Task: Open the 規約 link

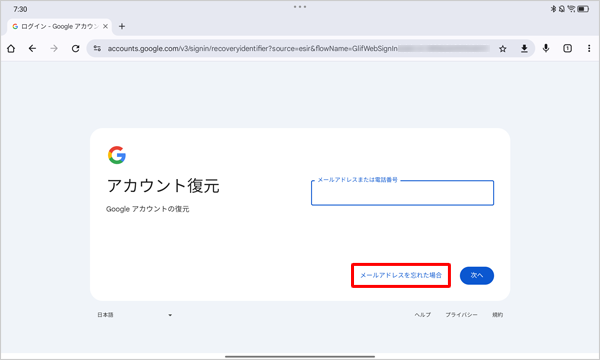Action: point(497,315)
